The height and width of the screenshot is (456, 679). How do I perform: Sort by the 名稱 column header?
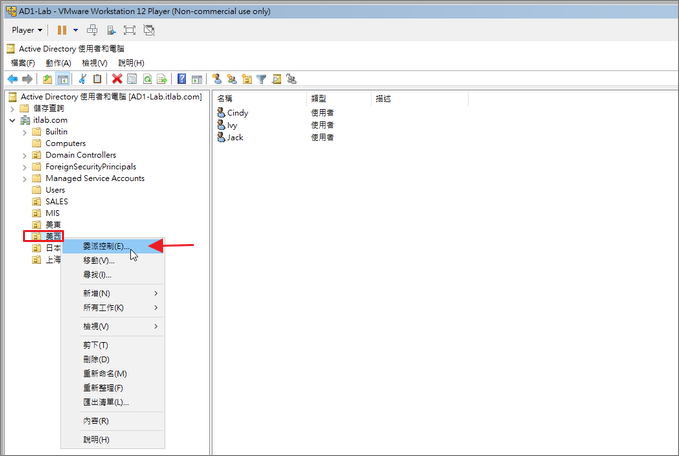(x=260, y=99)
